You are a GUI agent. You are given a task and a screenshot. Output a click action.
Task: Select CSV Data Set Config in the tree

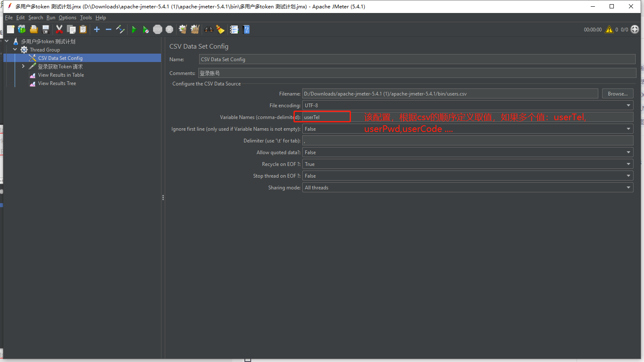pyautogui.click(x=60, y=58)
